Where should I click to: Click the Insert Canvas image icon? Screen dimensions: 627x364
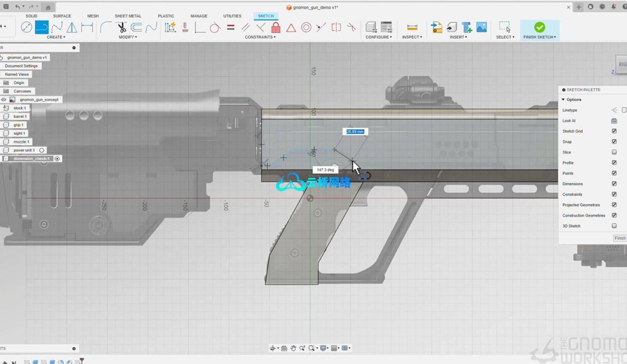point(481,28)
